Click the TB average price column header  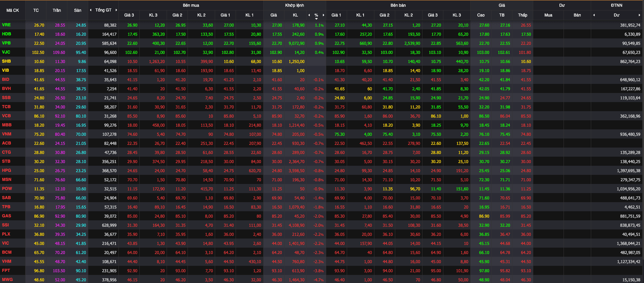tap(502, 15)
